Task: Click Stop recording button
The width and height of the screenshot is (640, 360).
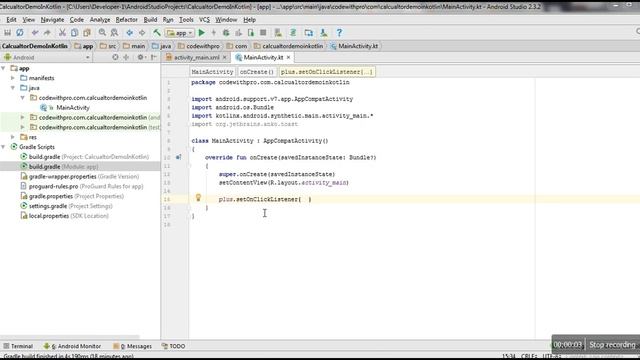Action: point(612,345)
